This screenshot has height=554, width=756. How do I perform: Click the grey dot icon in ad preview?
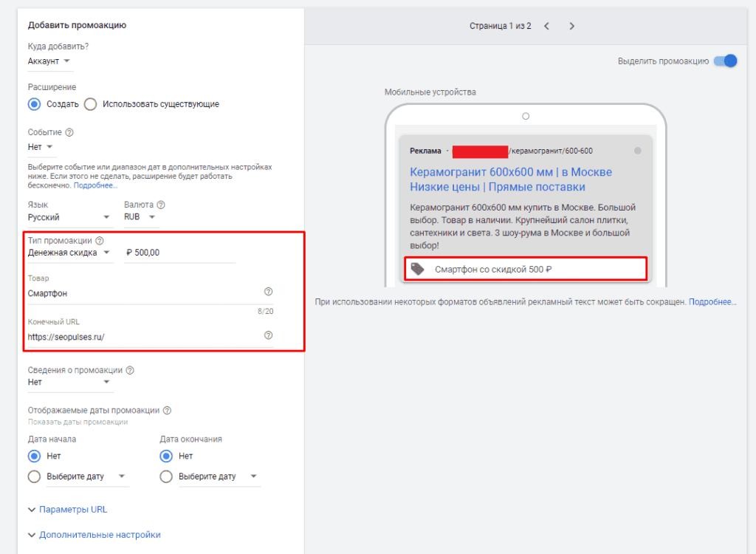[637, 151]
